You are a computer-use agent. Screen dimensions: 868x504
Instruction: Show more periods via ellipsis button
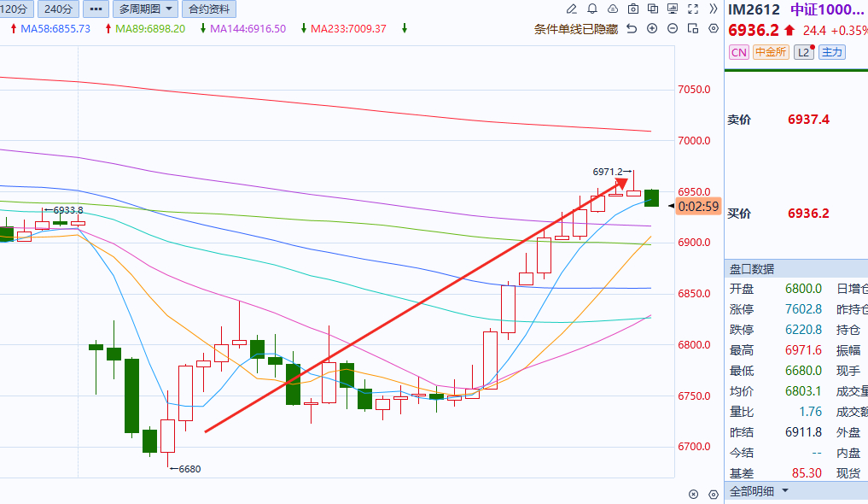(x=96, y=9)
